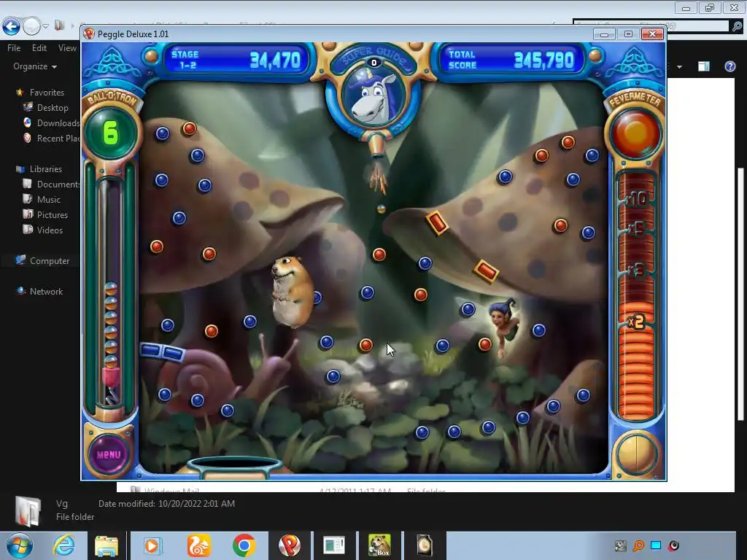Select Desktop under Favorites
Viewport: 747px width, 560px height.
pyautogui.click(x=53, y=108)
